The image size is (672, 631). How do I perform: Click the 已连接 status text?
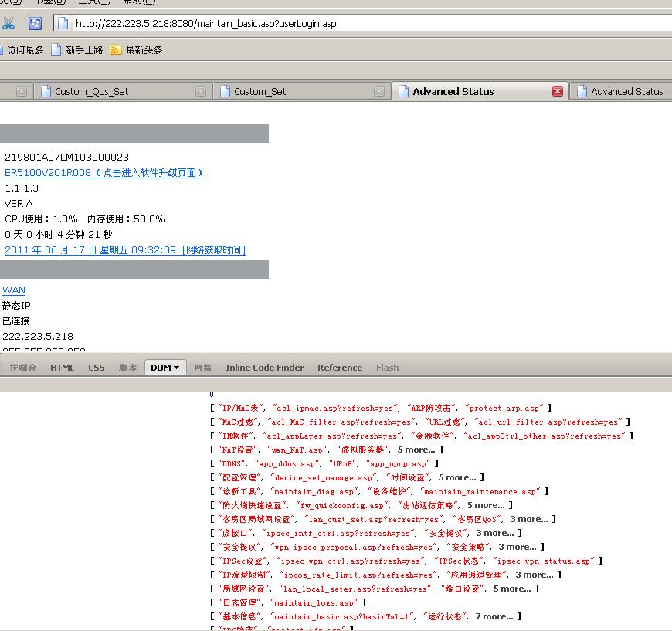[x=16, y=321]
